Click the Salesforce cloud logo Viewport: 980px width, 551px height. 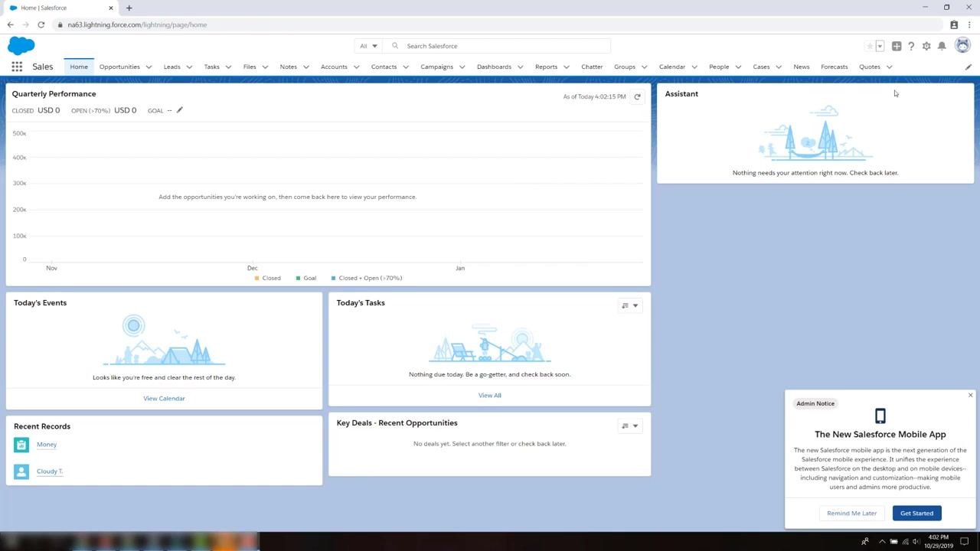point(21,46)
